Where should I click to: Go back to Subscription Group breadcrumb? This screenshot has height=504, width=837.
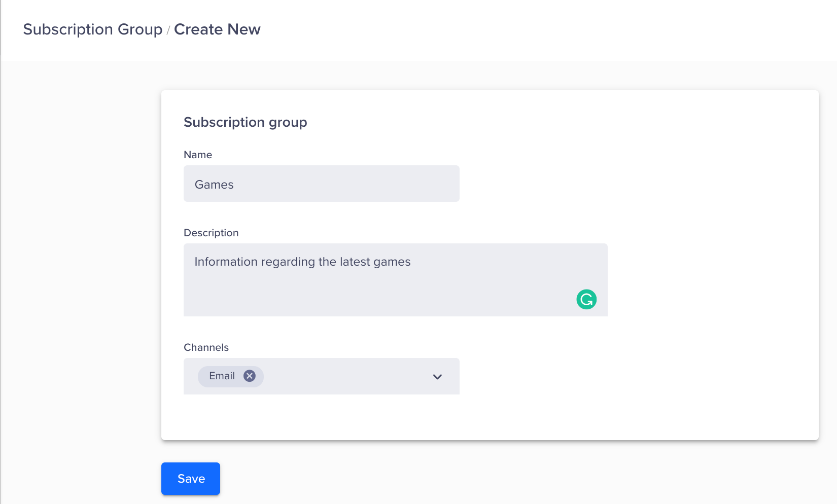(x=92, y=29)
